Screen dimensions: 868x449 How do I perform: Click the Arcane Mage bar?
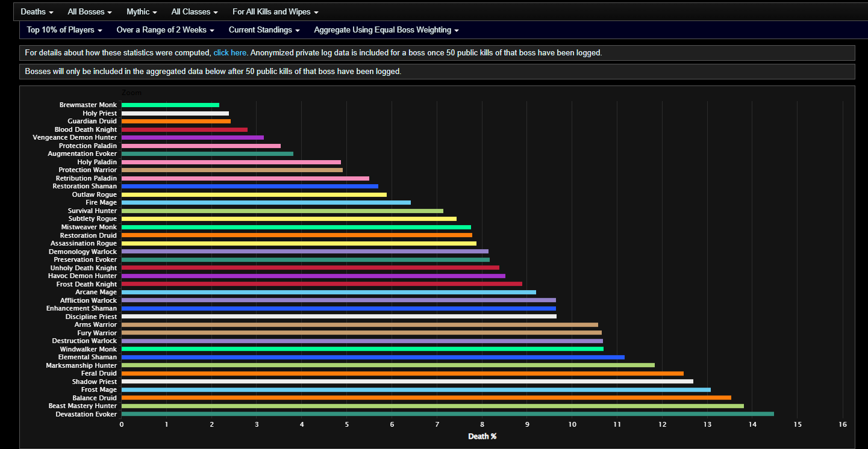coord(329,292)
